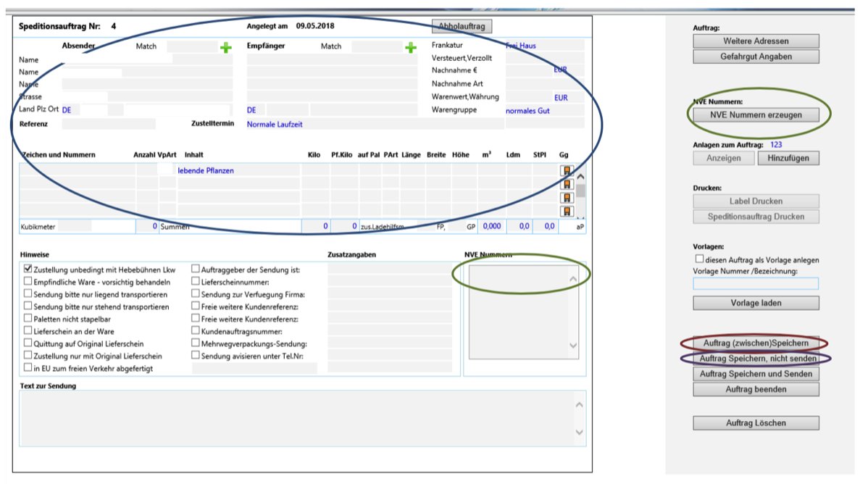The image size is (868, 484).
Task: Click the Abholauftrag button
Action: coord(462,26)
